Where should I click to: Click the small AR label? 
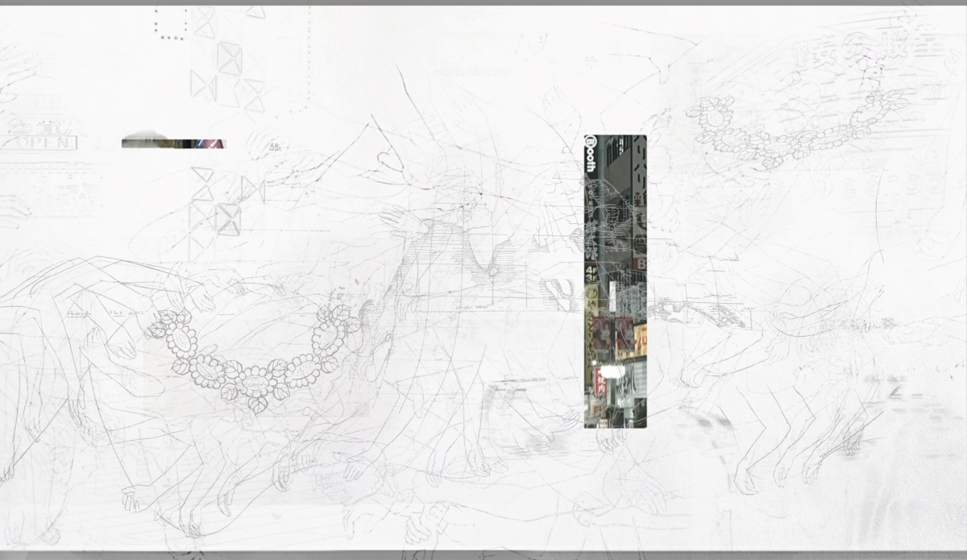274,147
